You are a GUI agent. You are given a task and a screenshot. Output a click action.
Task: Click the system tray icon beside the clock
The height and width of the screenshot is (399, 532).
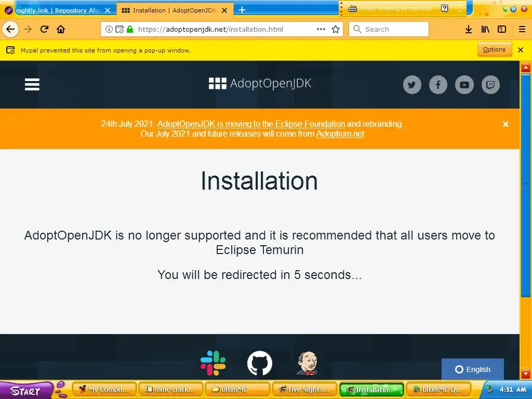489,389
